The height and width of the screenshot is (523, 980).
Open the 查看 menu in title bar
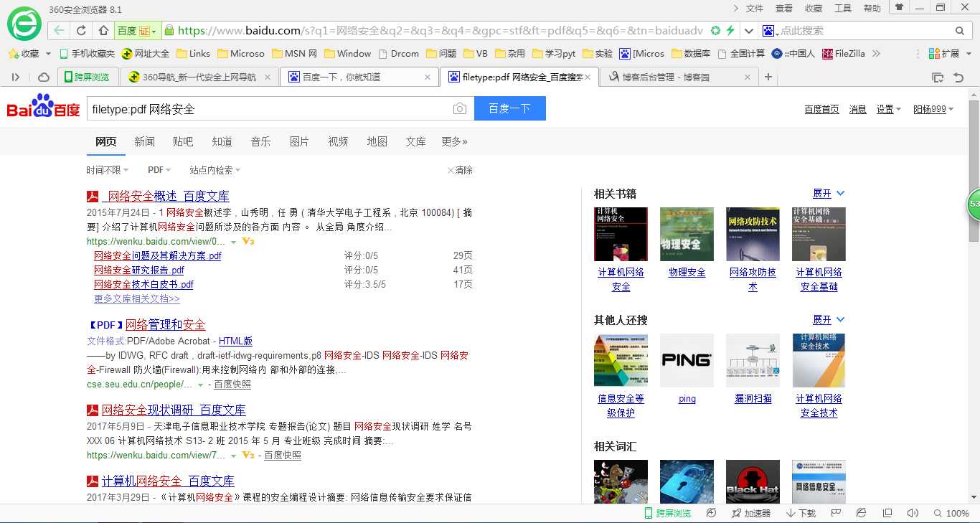tap(784, 9)
